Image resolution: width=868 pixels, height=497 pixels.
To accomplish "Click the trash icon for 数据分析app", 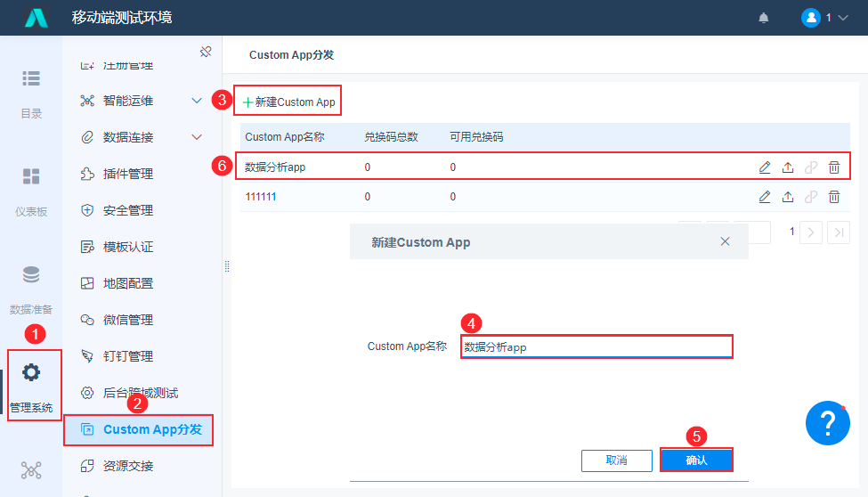I will [x=834, y=167].
